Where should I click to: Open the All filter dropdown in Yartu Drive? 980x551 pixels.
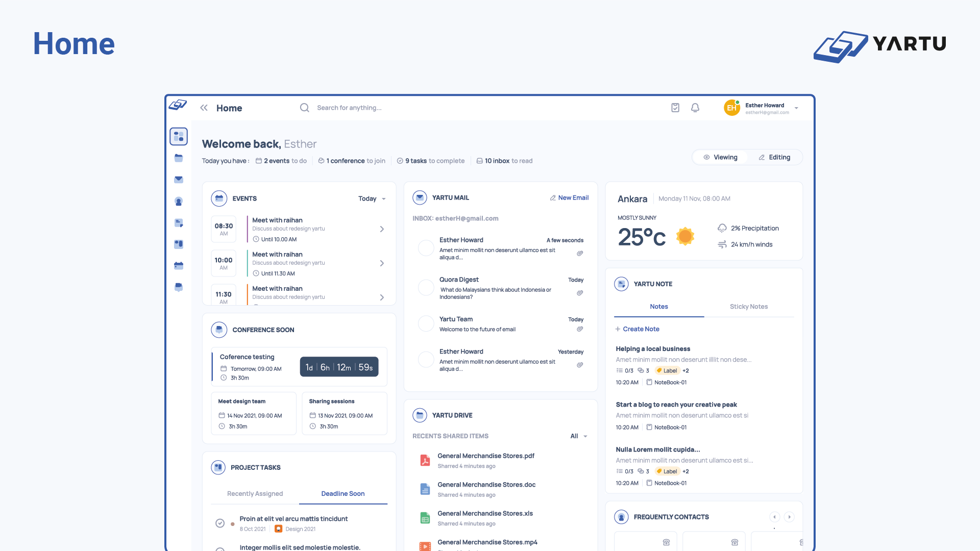pos(579,436)
